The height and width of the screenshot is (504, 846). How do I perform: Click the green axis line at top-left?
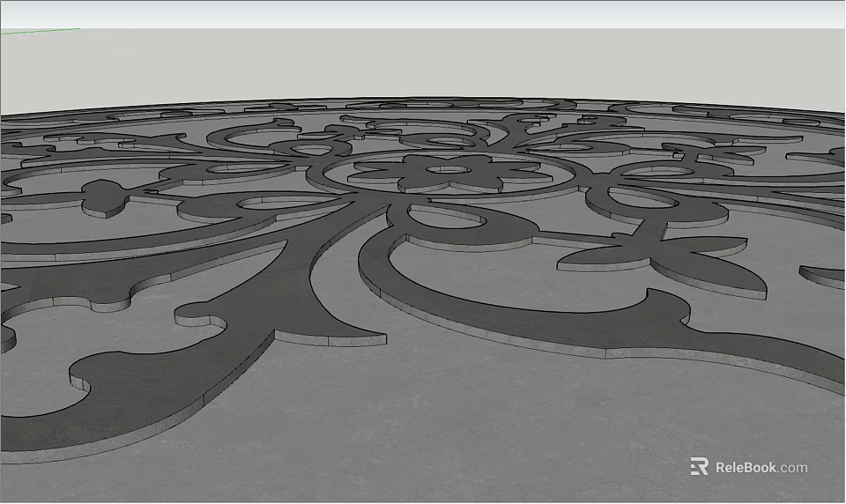pyautogui.click(x=41, y=31)
